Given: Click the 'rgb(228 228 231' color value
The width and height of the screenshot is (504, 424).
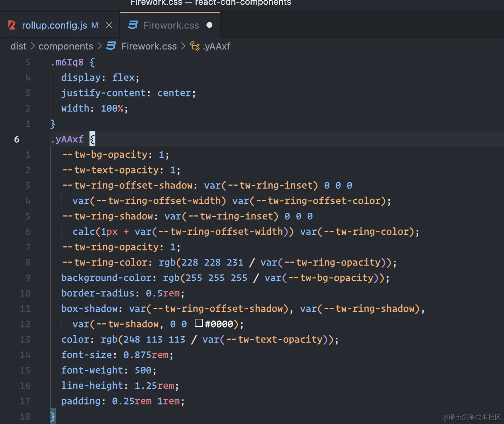Looking at the screenshot, I should point(201,263).
